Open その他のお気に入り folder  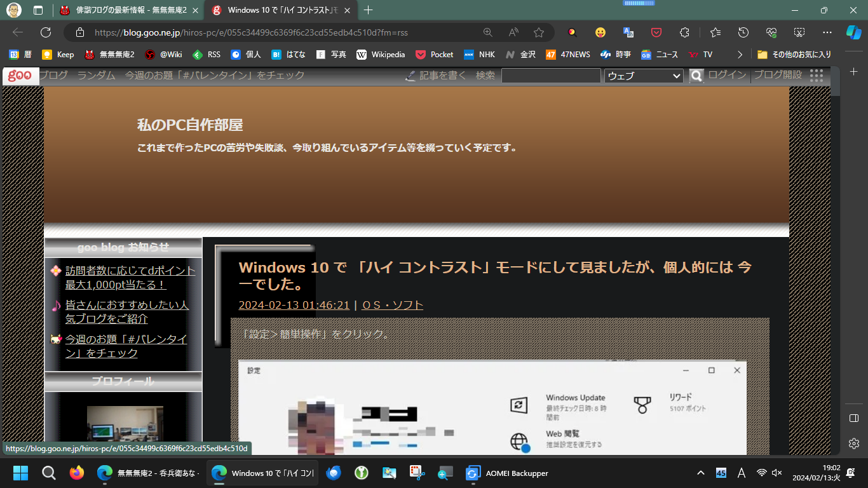click(794, 55)
